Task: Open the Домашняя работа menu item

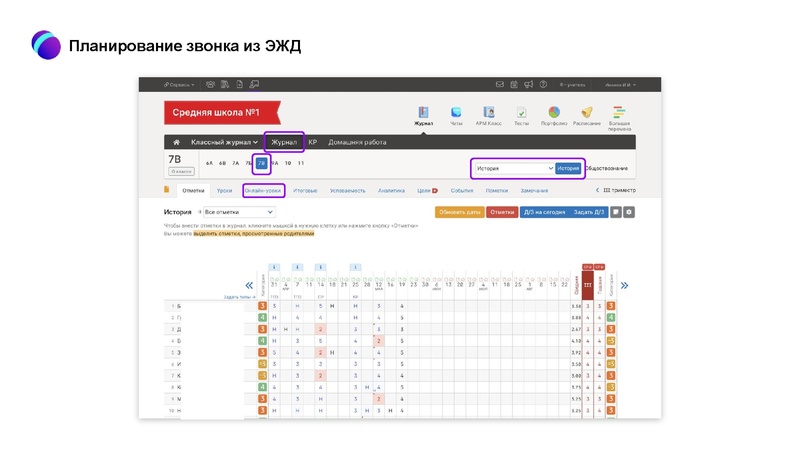Action: [357, 142]
